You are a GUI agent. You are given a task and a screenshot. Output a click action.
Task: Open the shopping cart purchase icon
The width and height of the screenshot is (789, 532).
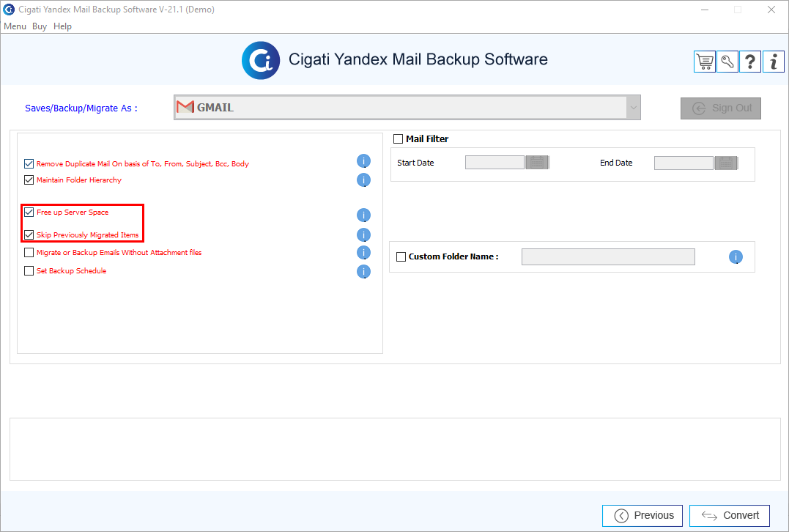click(705, 62)
